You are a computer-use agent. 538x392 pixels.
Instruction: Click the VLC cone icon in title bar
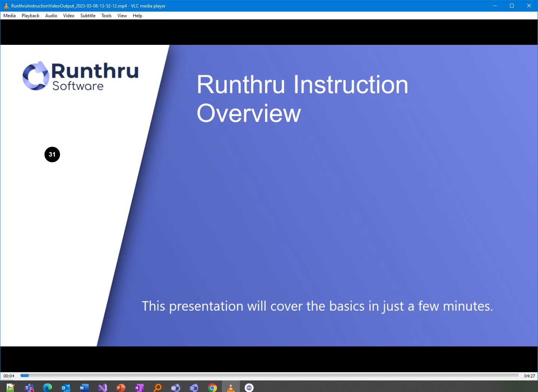pyautogui.click(x=6, y=6)
